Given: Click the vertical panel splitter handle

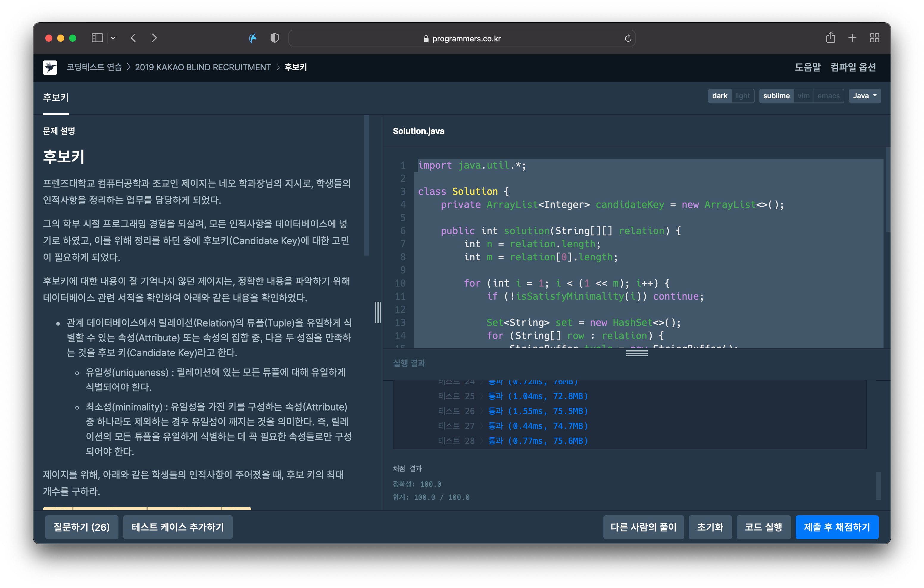Looking at the screenshot, I should click(x=378, y=312).
